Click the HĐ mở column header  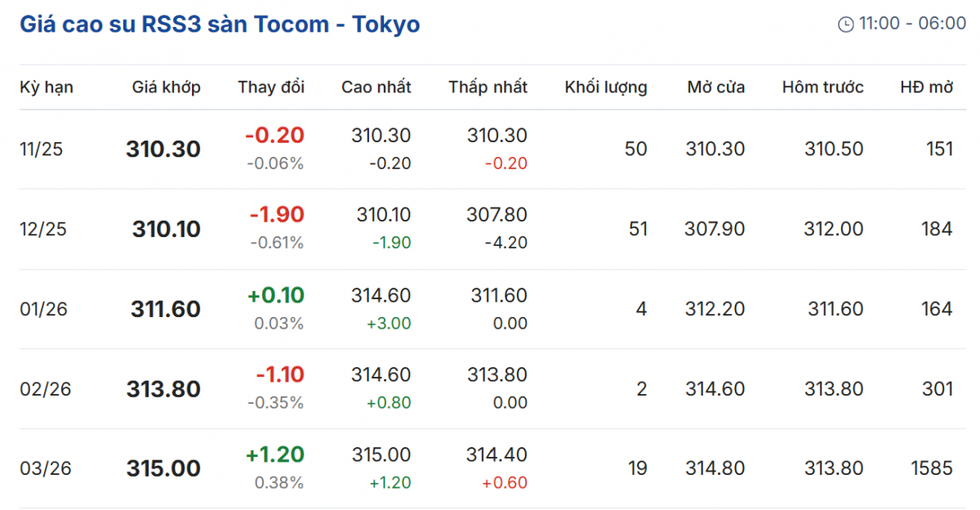pyautogui.click(x=926, y=87)
